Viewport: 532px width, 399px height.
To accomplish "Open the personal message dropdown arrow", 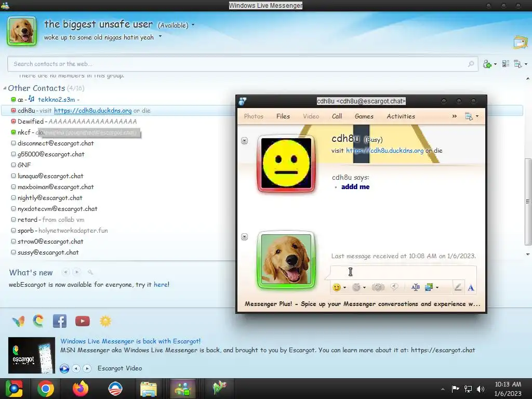I will click(x=160, y=36).
